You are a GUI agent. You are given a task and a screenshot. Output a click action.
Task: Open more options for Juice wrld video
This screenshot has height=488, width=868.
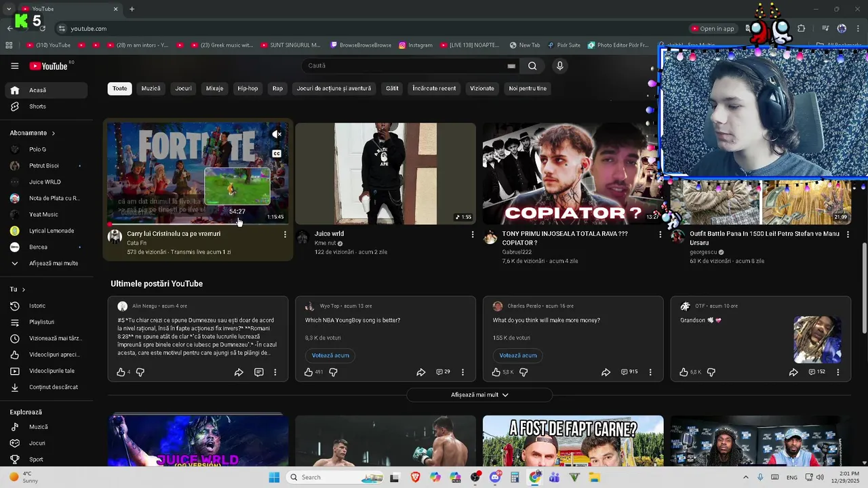(473, 235)
